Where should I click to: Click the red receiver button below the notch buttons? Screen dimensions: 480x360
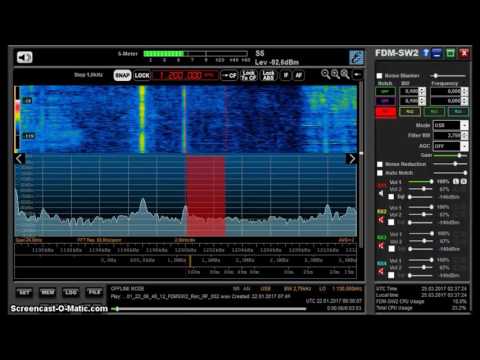pos(386,112)
